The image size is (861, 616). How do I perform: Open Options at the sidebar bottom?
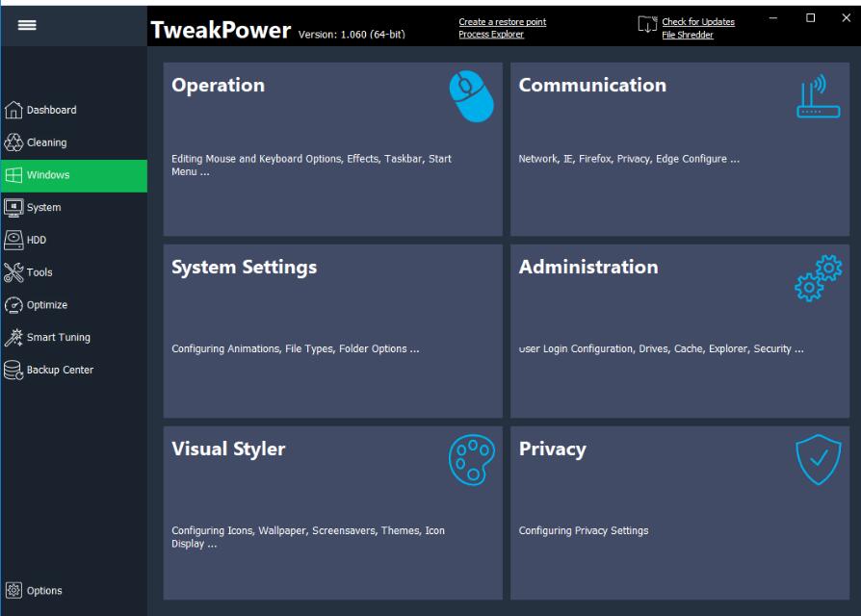[x=43, y=591]
